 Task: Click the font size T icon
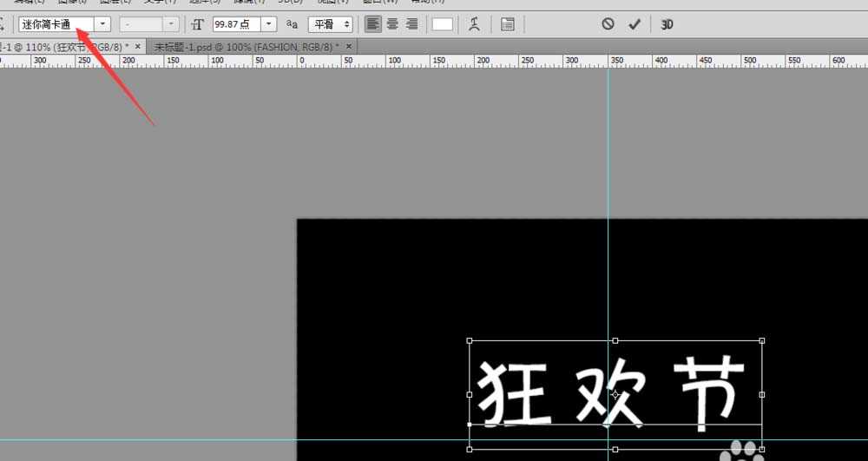click(197, 24)
